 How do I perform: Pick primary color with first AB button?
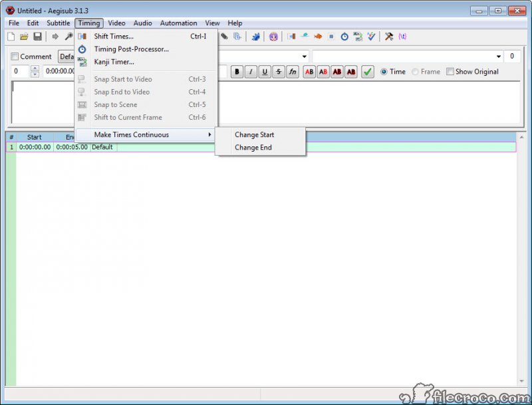pos(309,72)
